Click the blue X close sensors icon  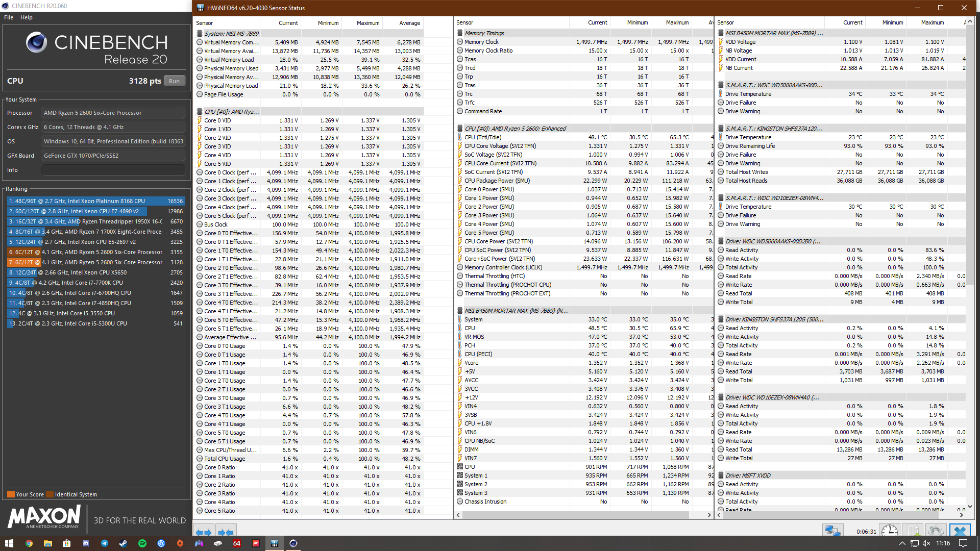coord(960,531)
